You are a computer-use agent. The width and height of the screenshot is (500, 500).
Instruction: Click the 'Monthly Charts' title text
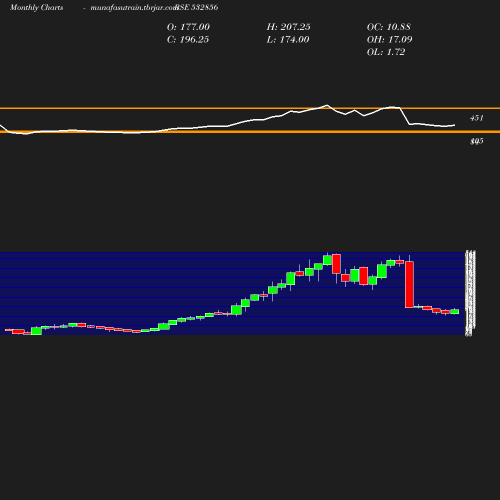coord(36,7)
